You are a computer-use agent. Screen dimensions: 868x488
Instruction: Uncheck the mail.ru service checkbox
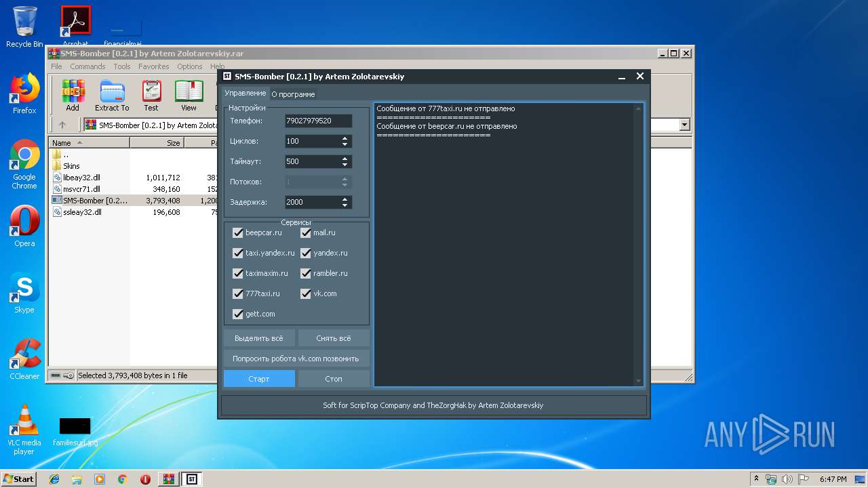click(305, 232)
